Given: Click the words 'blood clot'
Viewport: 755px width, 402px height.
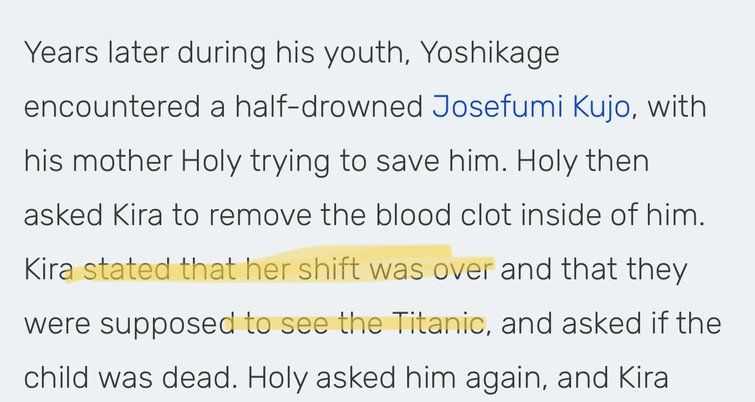Looking at the screenshot, I should [x=456, y=215].
